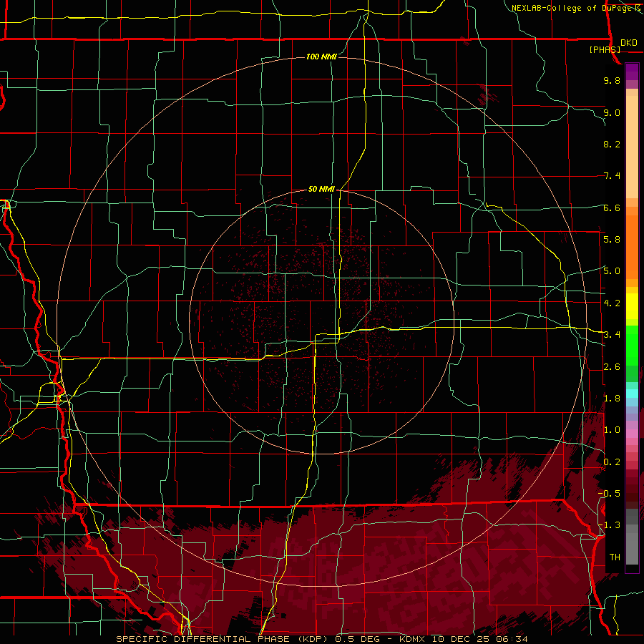Image resolution: width=644 pixels, height=644 pixels.
Task: Select the 1.0 legend value
Action: point(612,430)
